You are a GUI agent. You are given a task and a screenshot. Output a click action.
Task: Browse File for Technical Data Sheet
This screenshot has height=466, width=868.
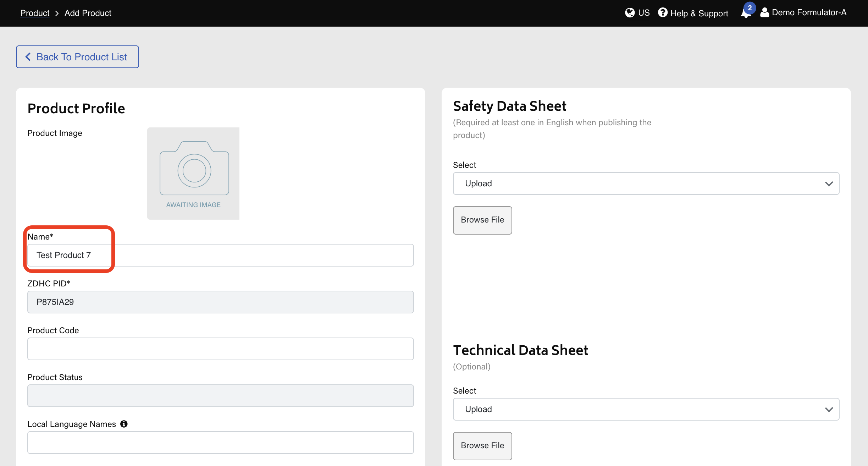(482, 446)
